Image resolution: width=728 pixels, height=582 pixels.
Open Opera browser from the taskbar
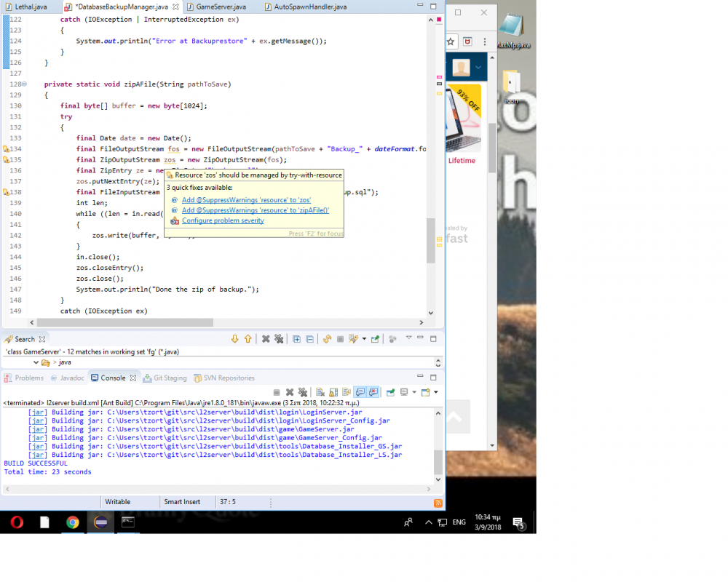click(x=16, y=522)
